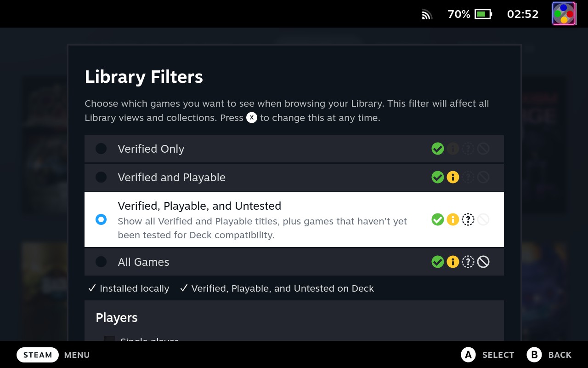Click yellow Playable icon in Verified and Playable row
The image size is (588, 368).
(453, 178)
